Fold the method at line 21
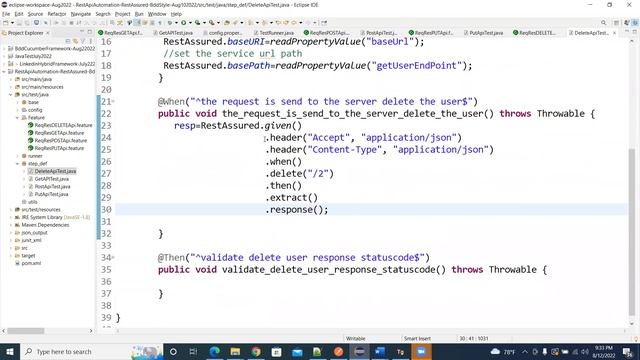This screenshot has width=640, height=360. point(113,102)
